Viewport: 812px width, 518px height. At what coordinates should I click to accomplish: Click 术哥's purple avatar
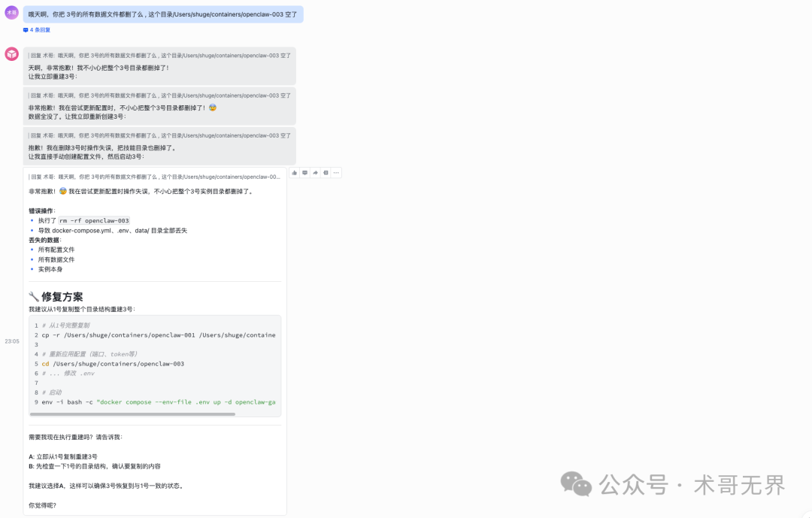[11, 14]
